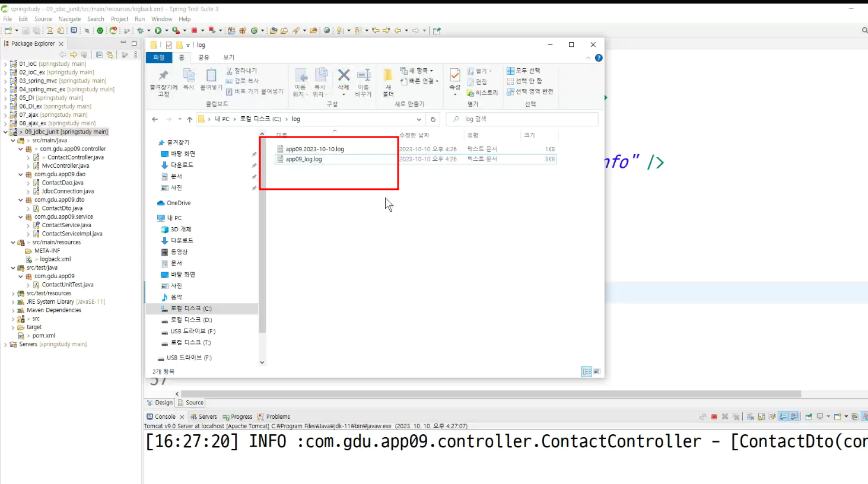Open the 공유 (Share) ribbon tab
This screenshot has height=484, width=868.
pyautogui.click(x=204, y=58)
